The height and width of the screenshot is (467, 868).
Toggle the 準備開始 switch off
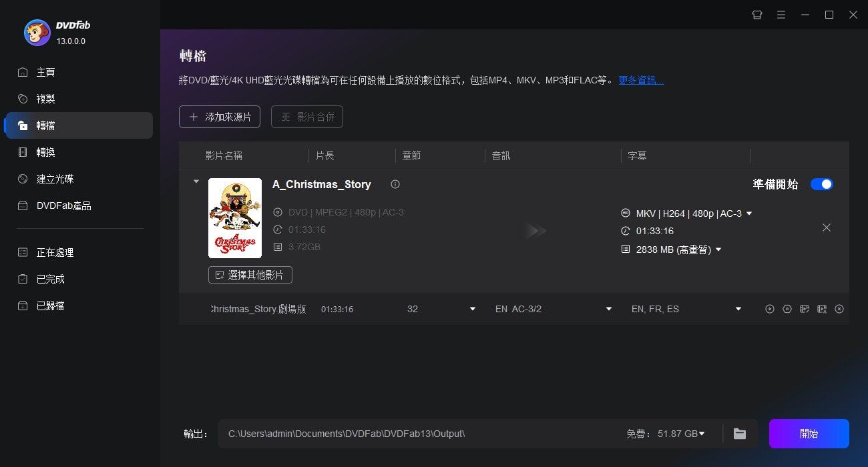(822, 184)
